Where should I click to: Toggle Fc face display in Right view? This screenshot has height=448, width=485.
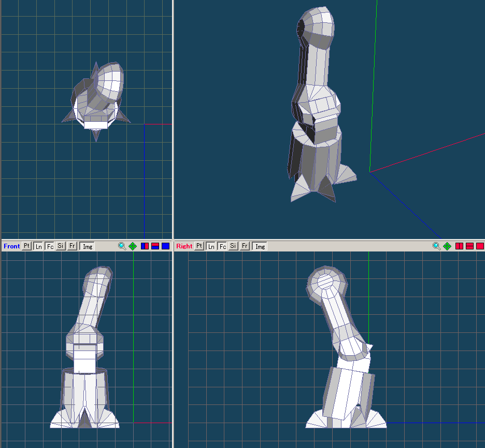[222, 246]
